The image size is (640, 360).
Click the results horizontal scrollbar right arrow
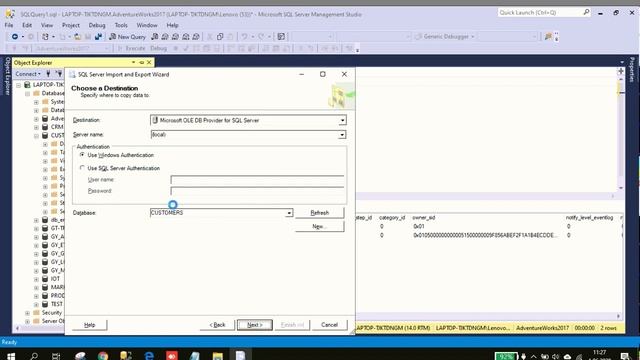point(618,316)
